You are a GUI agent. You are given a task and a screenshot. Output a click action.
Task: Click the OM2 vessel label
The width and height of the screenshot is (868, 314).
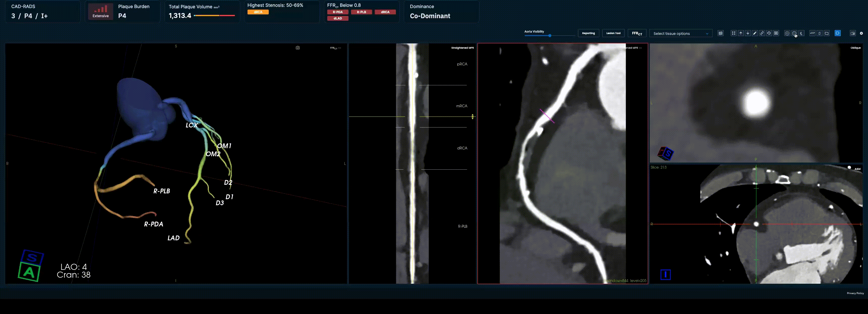coord(213,154)
